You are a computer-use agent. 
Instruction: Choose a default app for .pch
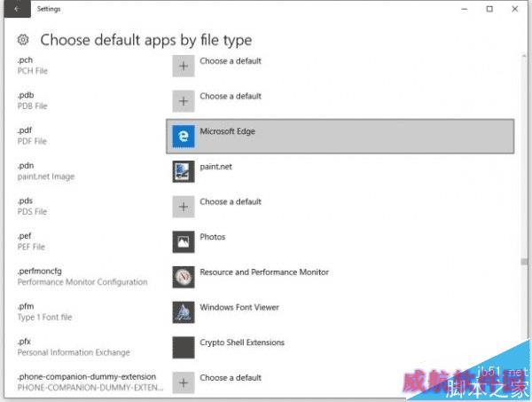[231, 61]
